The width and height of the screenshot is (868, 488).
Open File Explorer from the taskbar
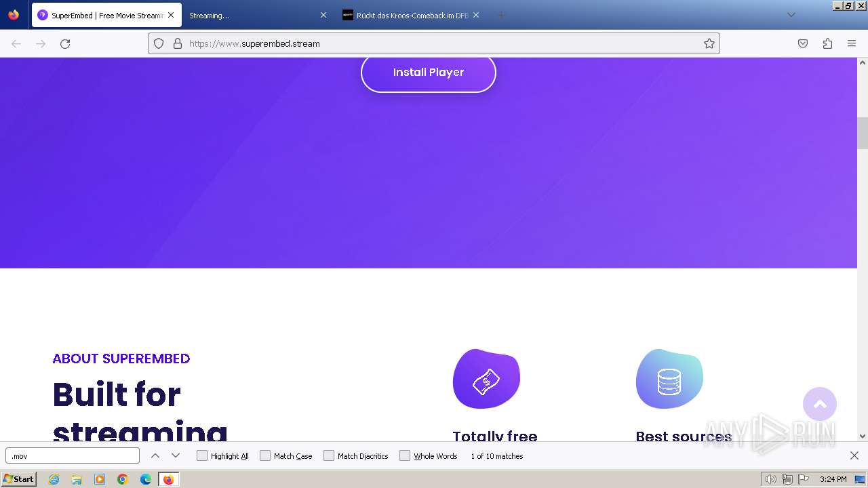77,479
